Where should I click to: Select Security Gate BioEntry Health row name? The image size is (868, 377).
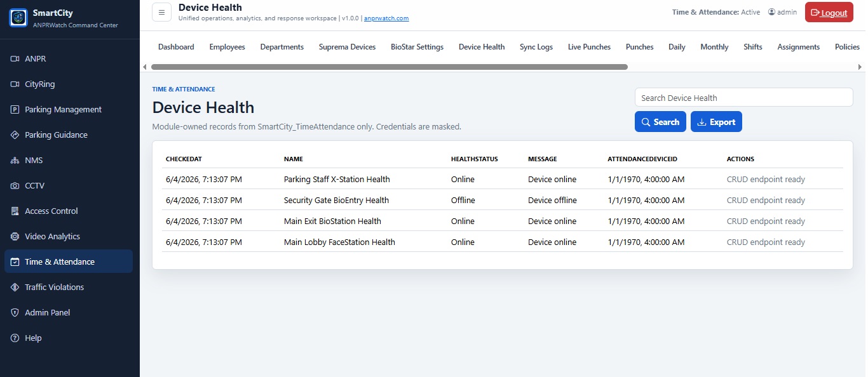(336, 200)
